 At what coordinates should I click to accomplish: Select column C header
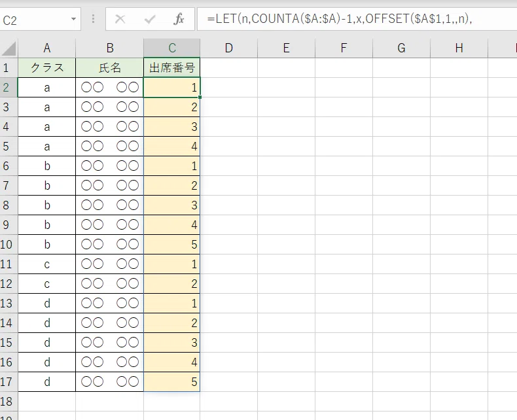pos(171,48)
